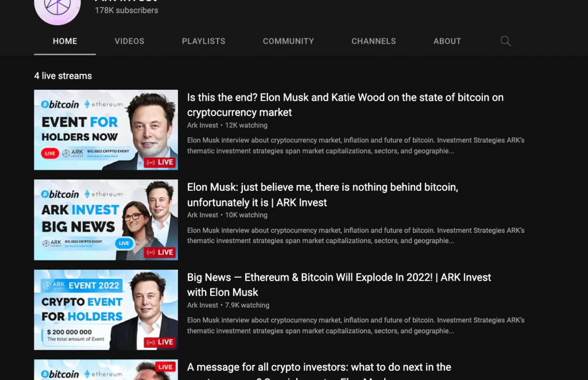Click the channel search magnifier icon

[x=505, y=41]
